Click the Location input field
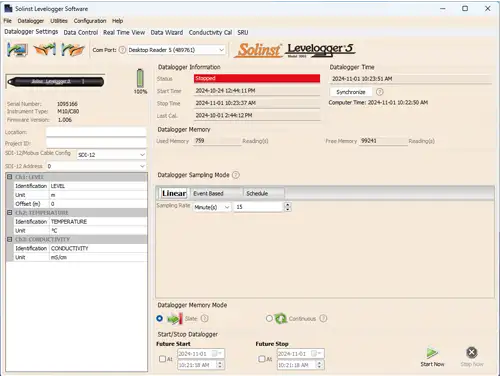 click(x=96, y=132)
